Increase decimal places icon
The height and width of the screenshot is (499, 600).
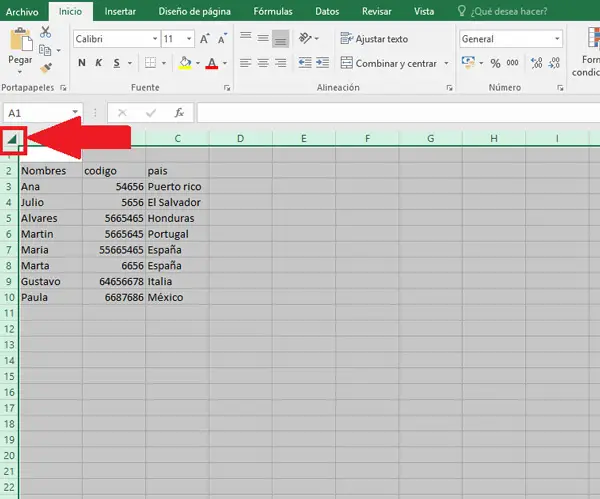click(x=536, y=63)
